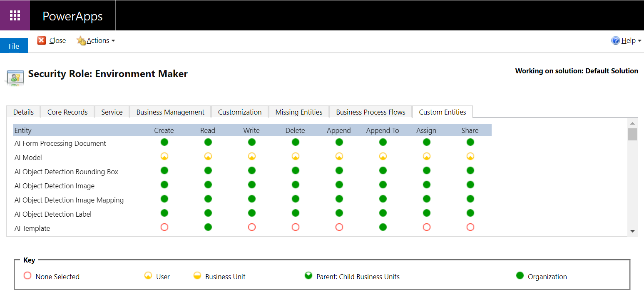Click the Read column header
The width and height of the screenshot is (644, 295).
[x=208, y=130]
